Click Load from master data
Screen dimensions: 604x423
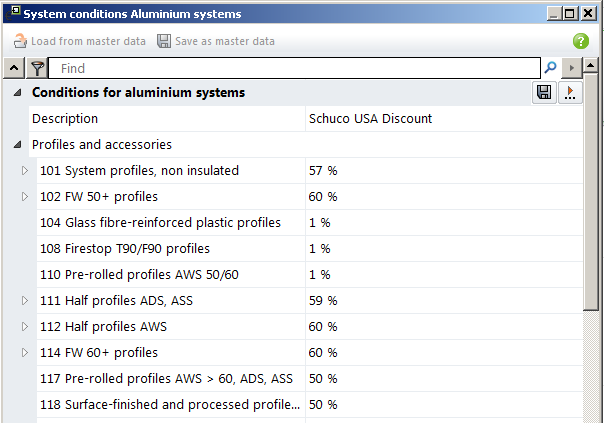coord(79,41)
